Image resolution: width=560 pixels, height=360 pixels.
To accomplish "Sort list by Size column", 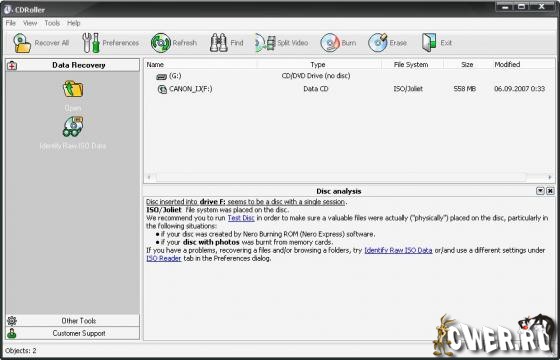I will 466,65.
